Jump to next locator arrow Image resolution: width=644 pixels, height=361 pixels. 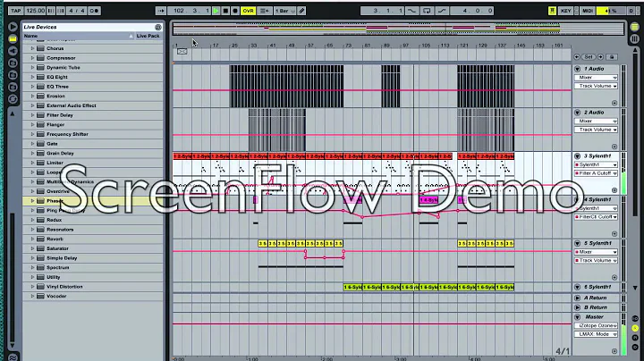(600, 57)
